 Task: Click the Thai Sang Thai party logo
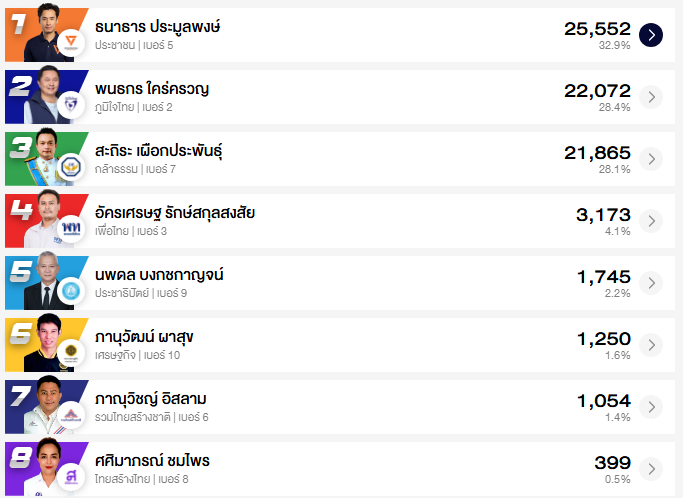pyautogui.click(x=71, y=474)
